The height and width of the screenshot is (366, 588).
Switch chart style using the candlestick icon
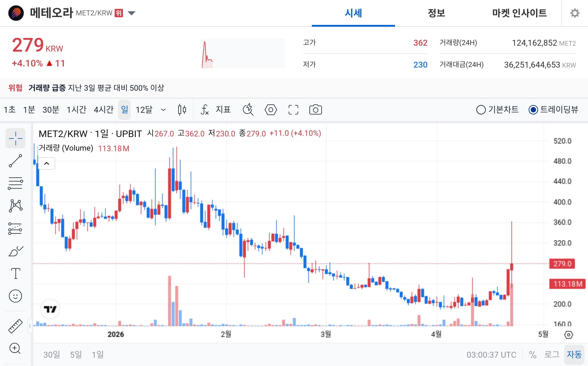[182, 109]
